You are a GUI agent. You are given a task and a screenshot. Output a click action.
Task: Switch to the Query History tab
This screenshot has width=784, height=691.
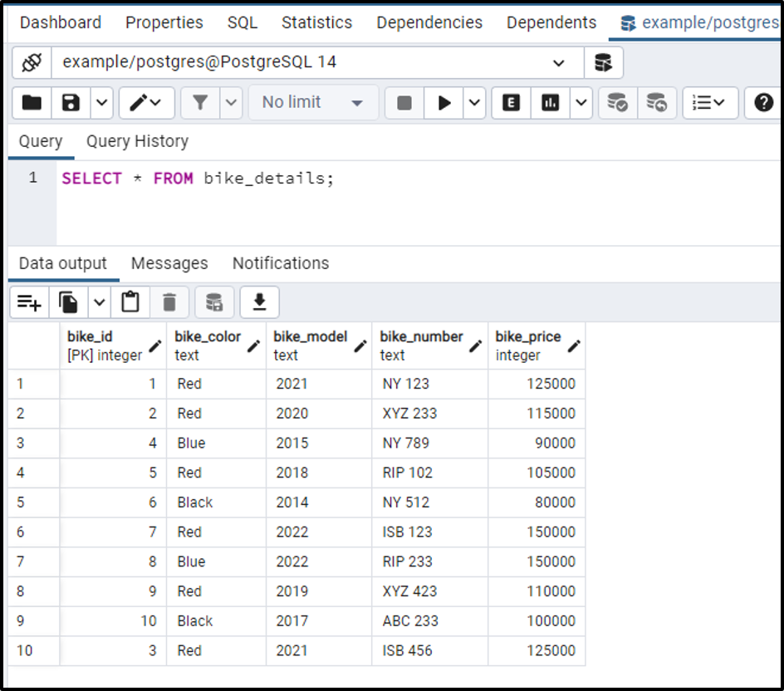pyautogui.click(x=136, y=141)
